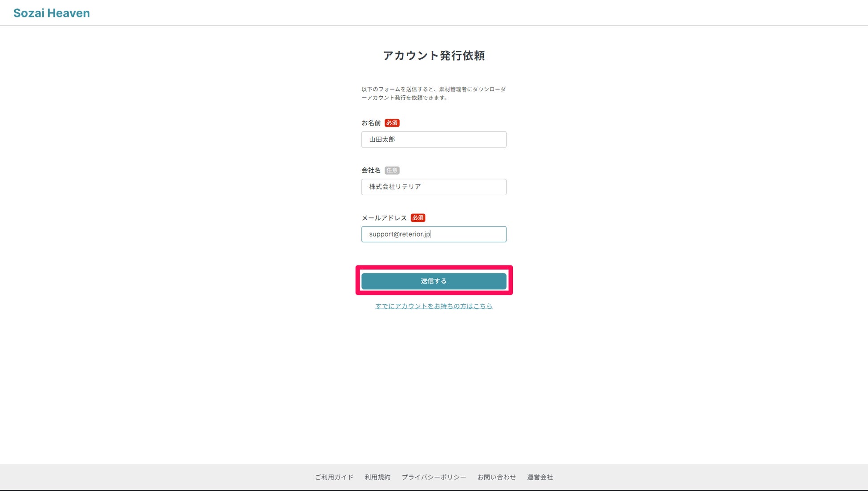Click the メールアドレス field label
Image resolution: width=868 pixels, height=491 pixels.
(x=384, y=218)
